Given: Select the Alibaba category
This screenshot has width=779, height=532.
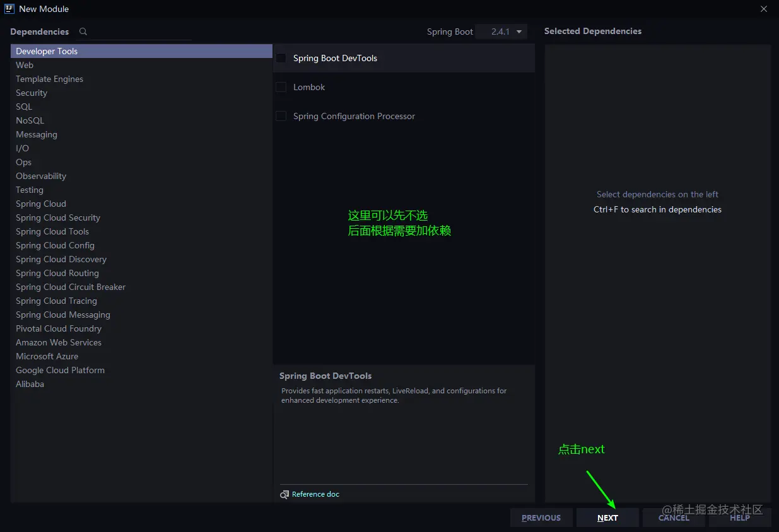Looking at the screenshot, I should pos(141,384).
